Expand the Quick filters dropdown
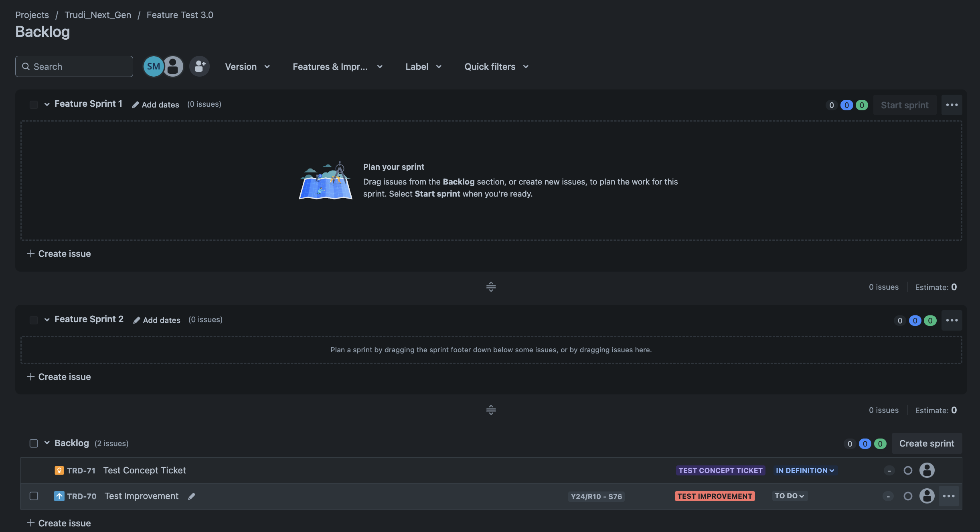The image size is (980, 532). point(496,67)
